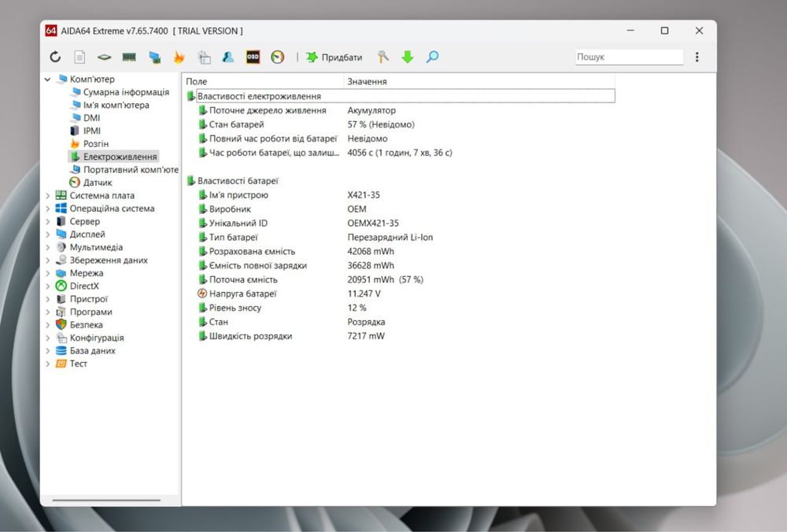Viewport: 787px width, 532px height.
Task: Open the sensor gauge toolbar icon
Action: (278, 57)
